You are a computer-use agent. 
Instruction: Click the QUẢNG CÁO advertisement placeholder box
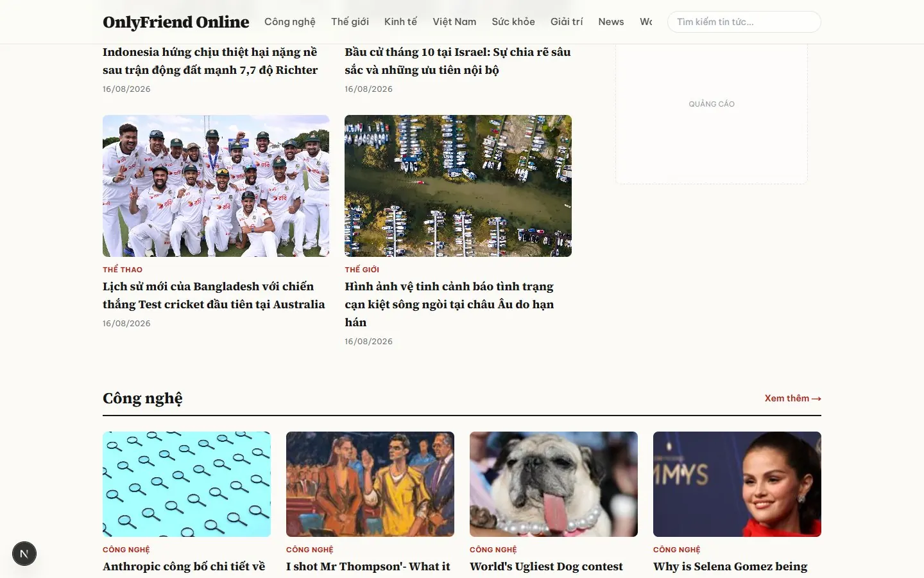712,114
